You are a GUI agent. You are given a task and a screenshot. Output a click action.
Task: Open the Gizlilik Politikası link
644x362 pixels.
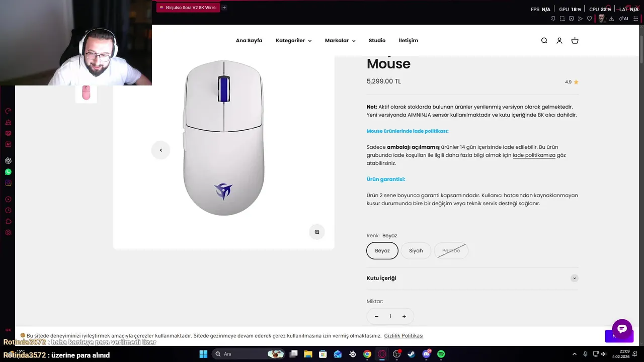click(x=404, y=336)
